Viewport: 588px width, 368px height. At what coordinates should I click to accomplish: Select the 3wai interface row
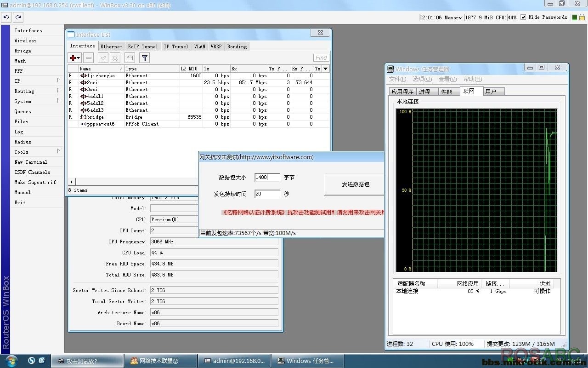[x=198, y=89]
